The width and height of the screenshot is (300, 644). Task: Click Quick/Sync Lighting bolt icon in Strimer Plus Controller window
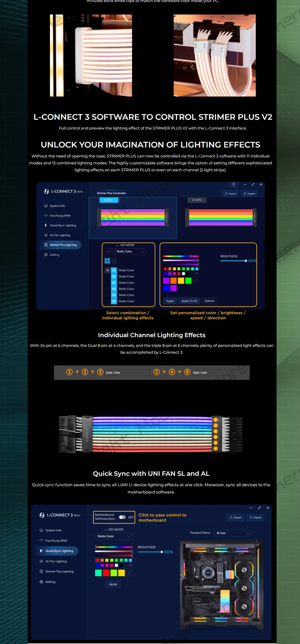(x=46, y=225)
